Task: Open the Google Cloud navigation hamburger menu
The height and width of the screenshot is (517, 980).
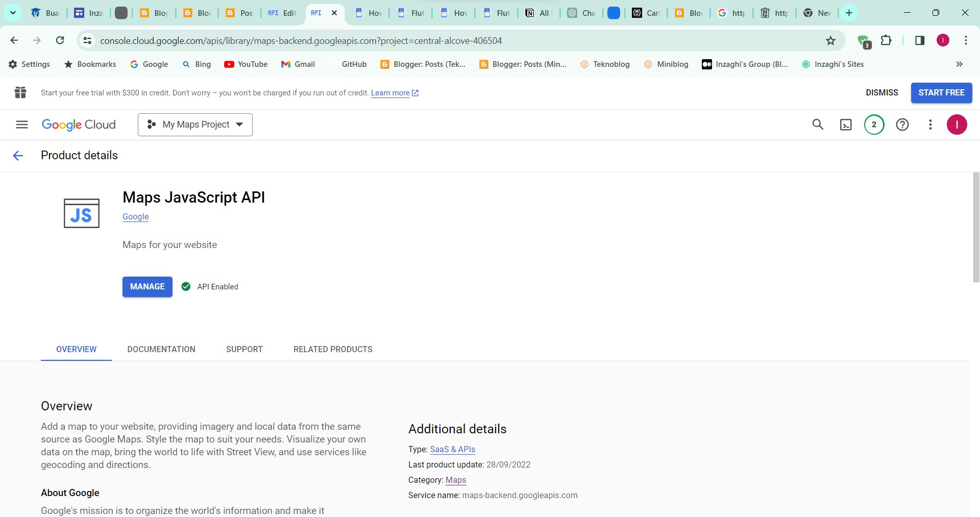Action: click(x=22, y=125)
